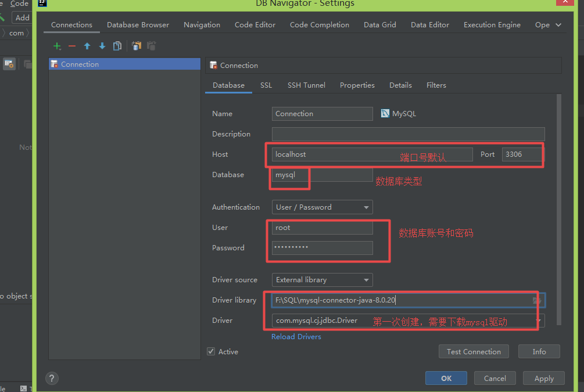Image resolution: width=584 pixels, height=392 pixels.
Task: Open the Code menu in the IDE window
Action: (x=19, y=3)
